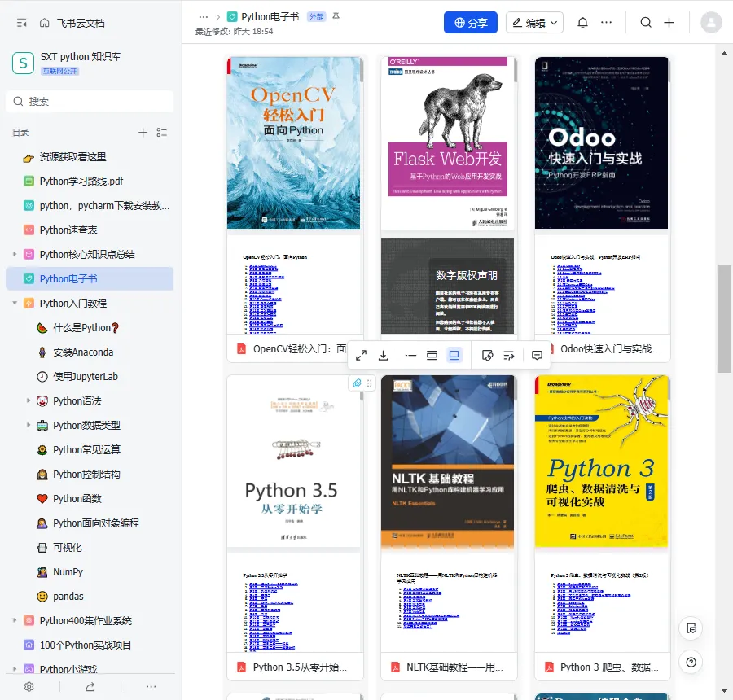Expand the Python核心知识点总结 node
The width and height of the screenshot is (733, 700).
click(15, 254)
